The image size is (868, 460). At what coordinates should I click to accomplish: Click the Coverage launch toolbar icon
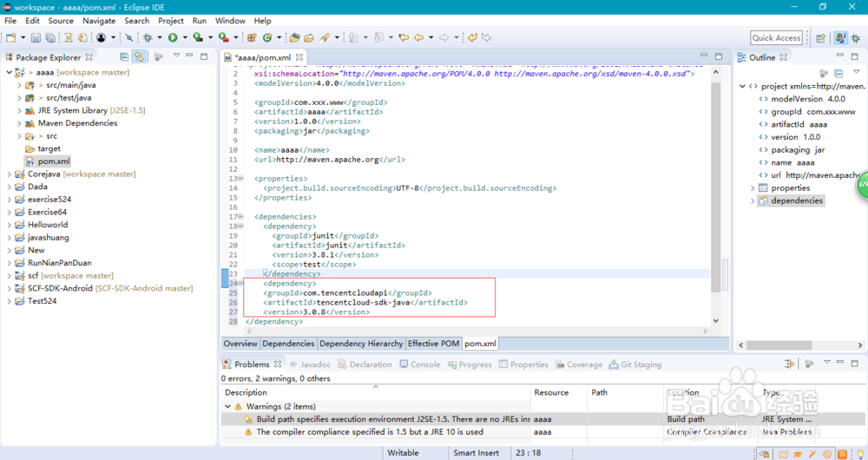coord(198,37)
